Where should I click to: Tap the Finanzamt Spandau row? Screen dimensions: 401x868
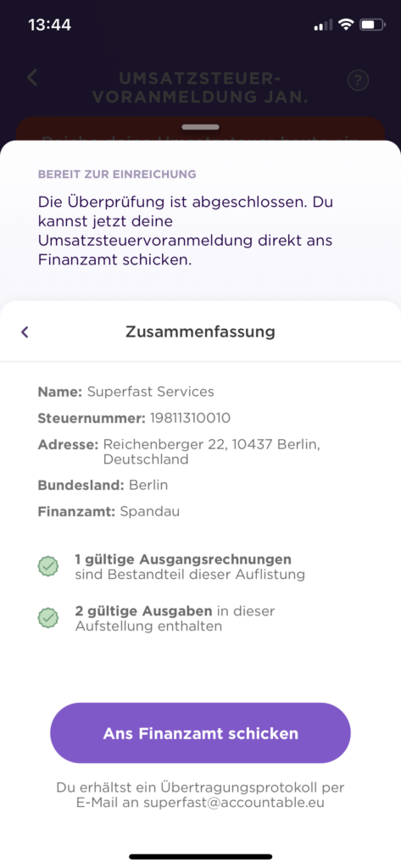[109, 511]
